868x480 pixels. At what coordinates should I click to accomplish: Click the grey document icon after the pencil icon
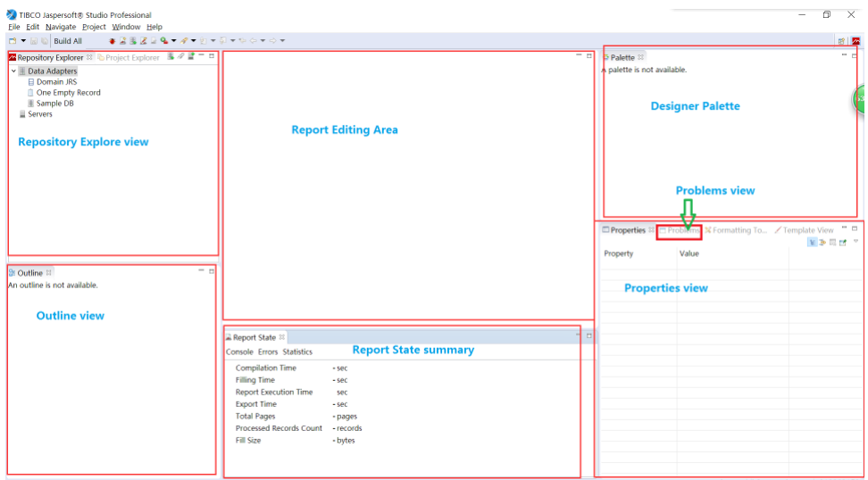154,41
